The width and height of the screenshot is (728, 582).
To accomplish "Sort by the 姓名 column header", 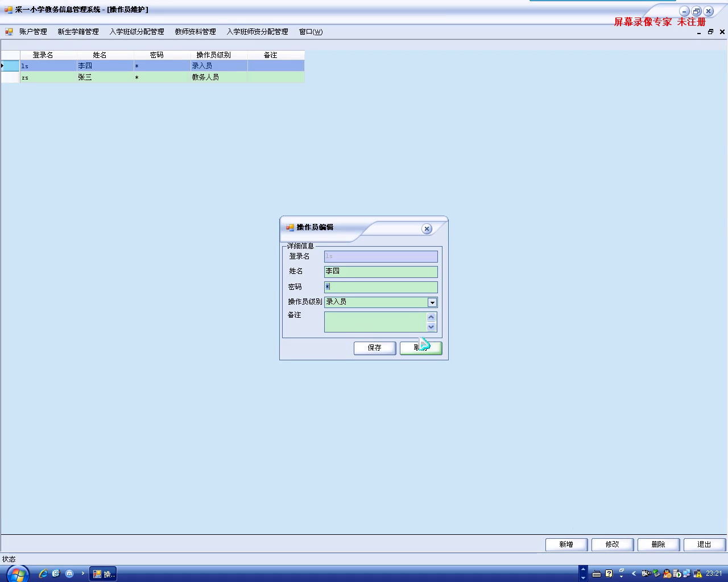I will [x=105, y=55].
